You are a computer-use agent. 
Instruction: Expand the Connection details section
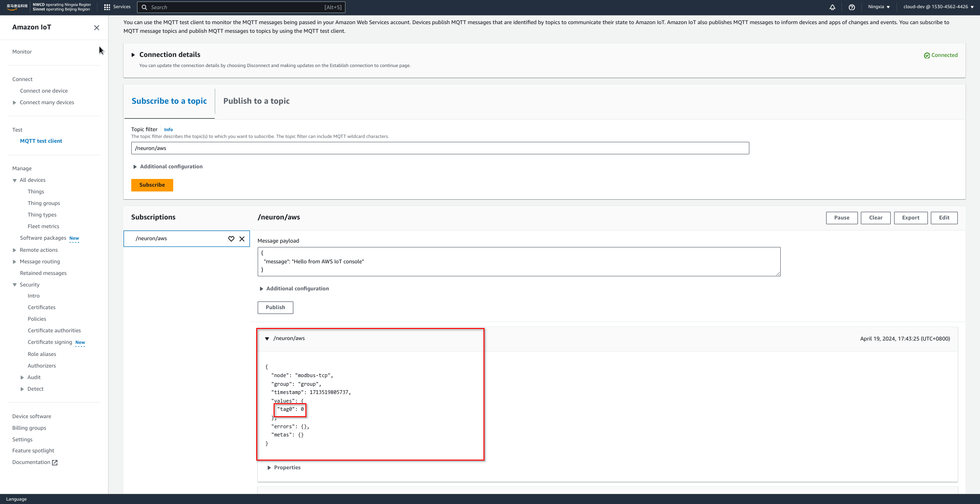click(134, 54)
